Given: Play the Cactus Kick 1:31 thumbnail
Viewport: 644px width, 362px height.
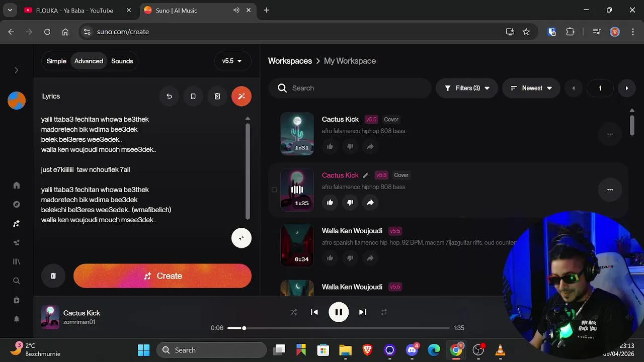Looking at the screenshot, I should coord(297,134).
